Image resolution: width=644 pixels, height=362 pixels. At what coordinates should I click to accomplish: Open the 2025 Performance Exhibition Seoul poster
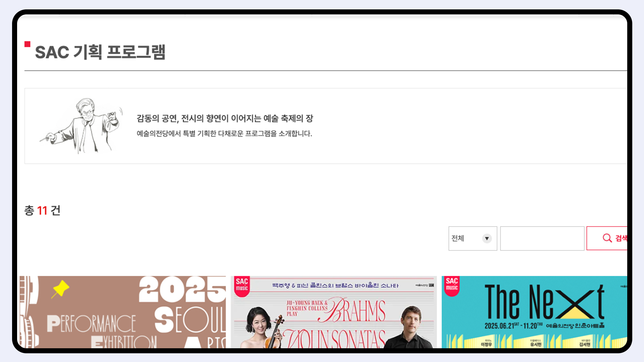click(x=123, y=312)
